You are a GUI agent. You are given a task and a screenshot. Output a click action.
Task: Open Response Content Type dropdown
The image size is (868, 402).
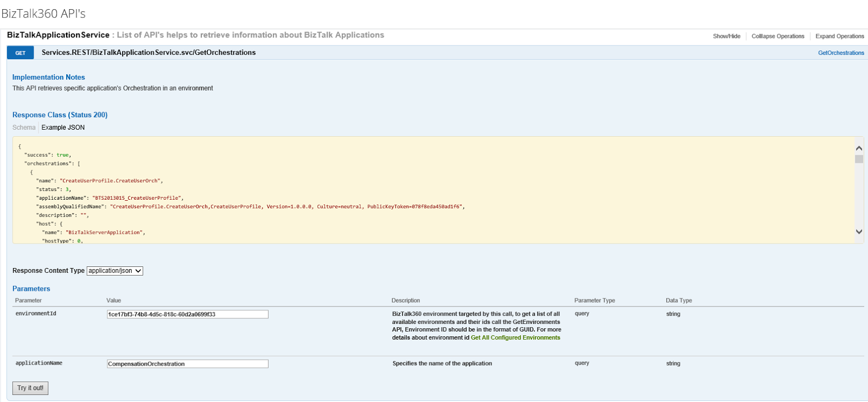point(115,271)
